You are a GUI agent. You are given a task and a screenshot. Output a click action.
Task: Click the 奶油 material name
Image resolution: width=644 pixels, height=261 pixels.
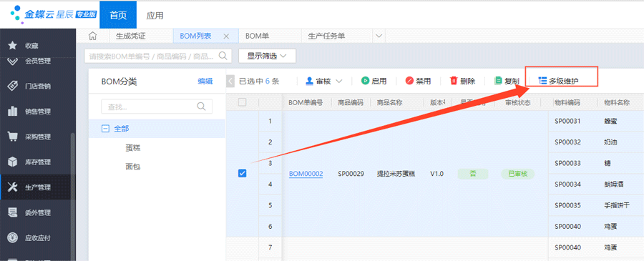click(611, 142)
